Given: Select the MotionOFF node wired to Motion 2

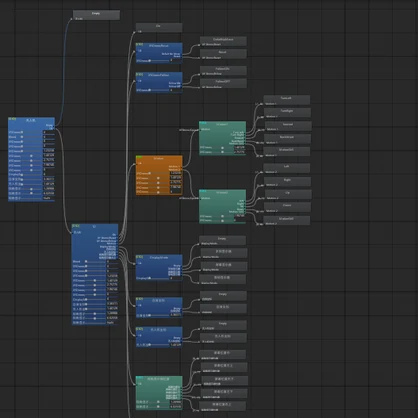Looking at the screenshot, I should pyautogui.click(x=287, y=220).
